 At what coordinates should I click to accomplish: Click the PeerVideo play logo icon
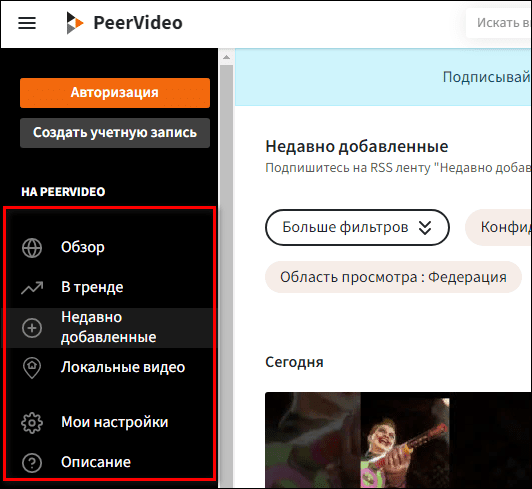pos(75,23)
